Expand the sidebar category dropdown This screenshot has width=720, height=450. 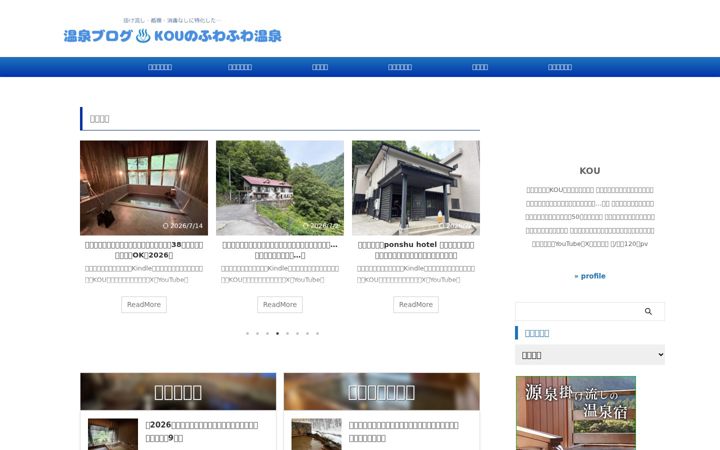click(590, 354)
